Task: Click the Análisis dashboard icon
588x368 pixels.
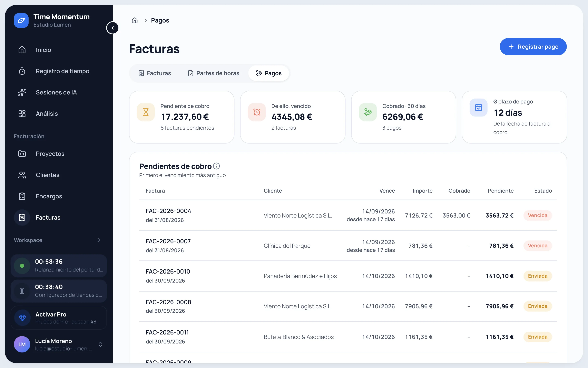Action: coord(22,114)
